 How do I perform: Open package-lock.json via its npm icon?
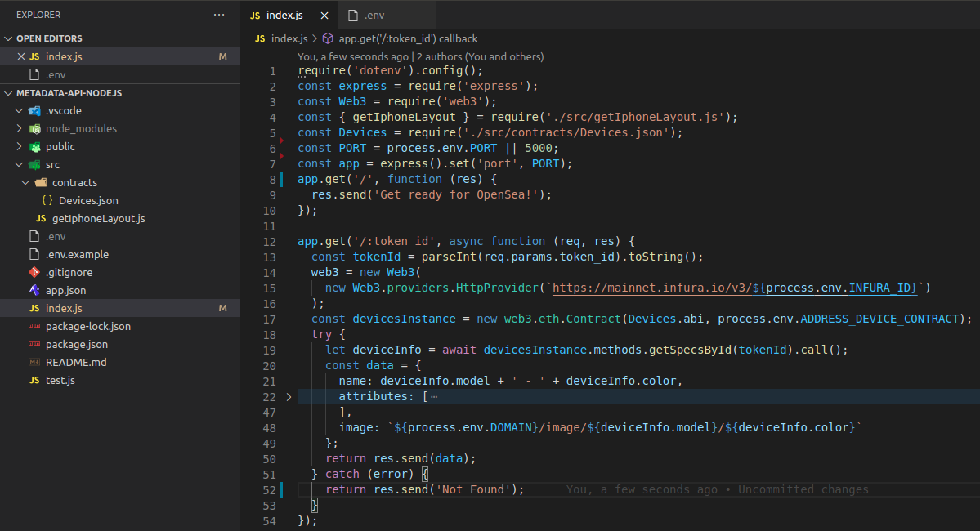click(34, 327)
